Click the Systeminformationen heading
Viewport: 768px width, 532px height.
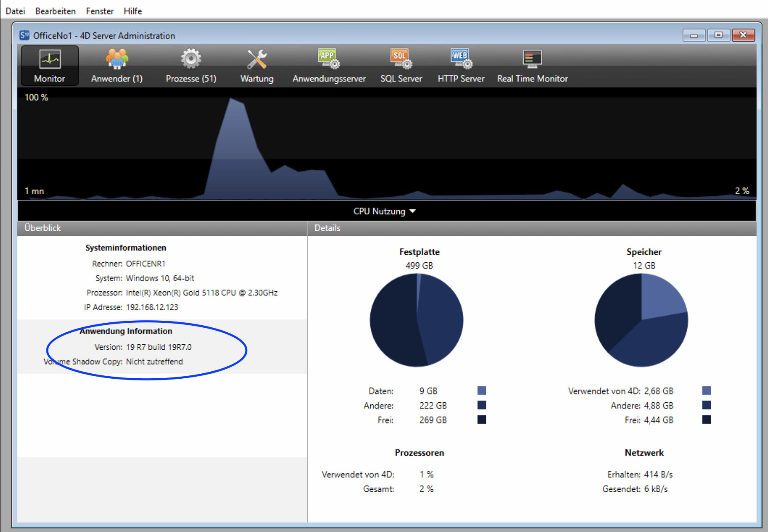point(126,247)
